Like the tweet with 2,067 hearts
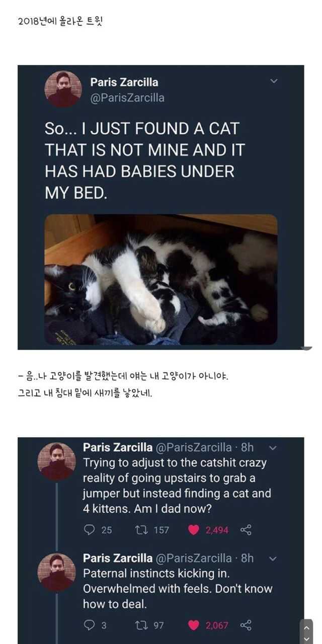322x644 pixels. [195, 625]
